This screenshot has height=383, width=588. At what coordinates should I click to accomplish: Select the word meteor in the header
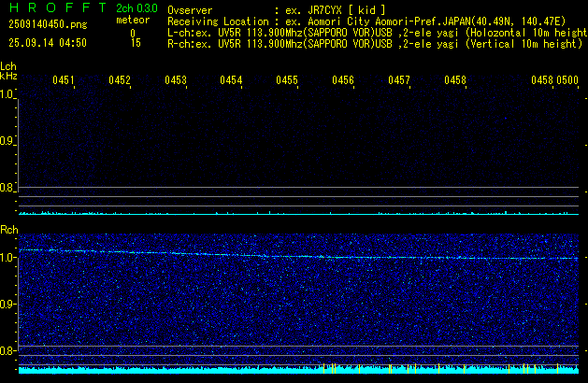point(133,20)
